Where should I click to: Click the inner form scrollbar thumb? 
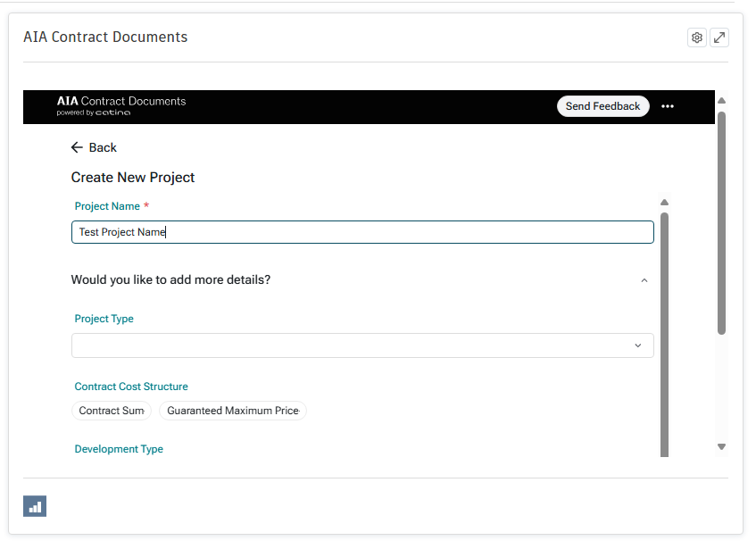(x=664, y=335)
